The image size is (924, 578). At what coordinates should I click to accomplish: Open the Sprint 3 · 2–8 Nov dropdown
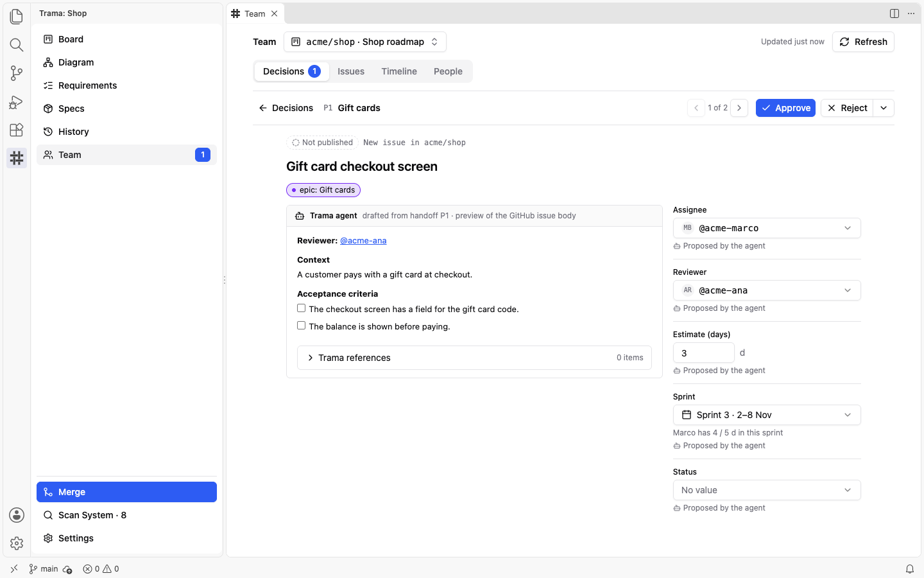coord(767,415)
